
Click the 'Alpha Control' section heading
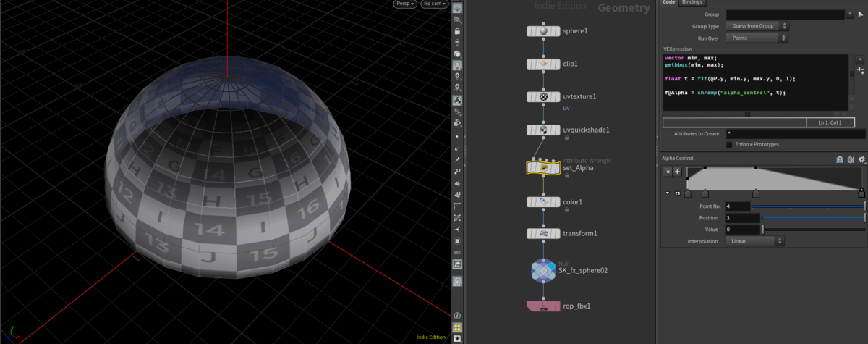[x=678, y=159]
